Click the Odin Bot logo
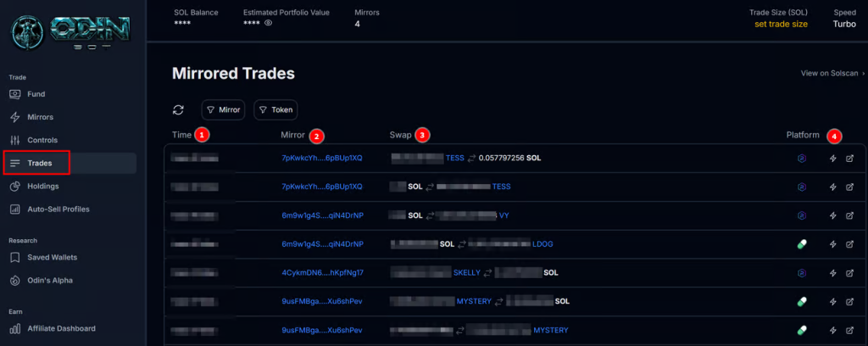The image size is (868, 346). [x=71, y=33]
